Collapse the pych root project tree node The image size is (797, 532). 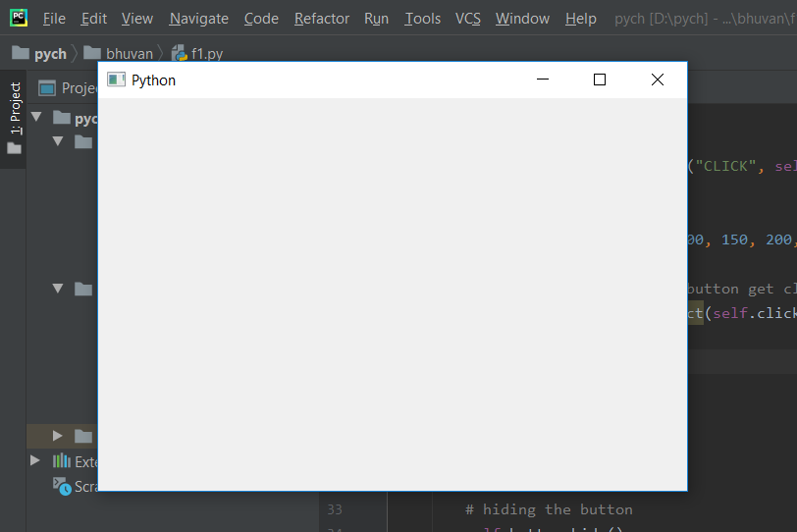tap(36, 117)
